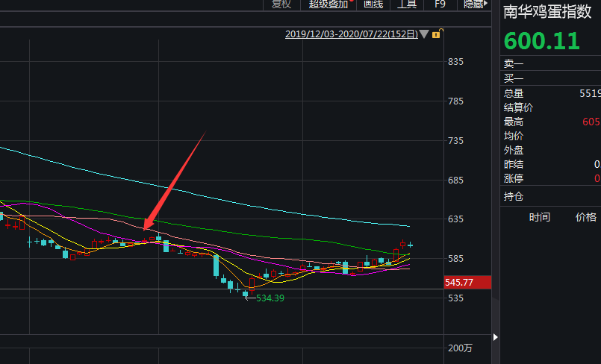Click the 200万 volume axis label
Screen dimensions: 601x364
(461, 348)
